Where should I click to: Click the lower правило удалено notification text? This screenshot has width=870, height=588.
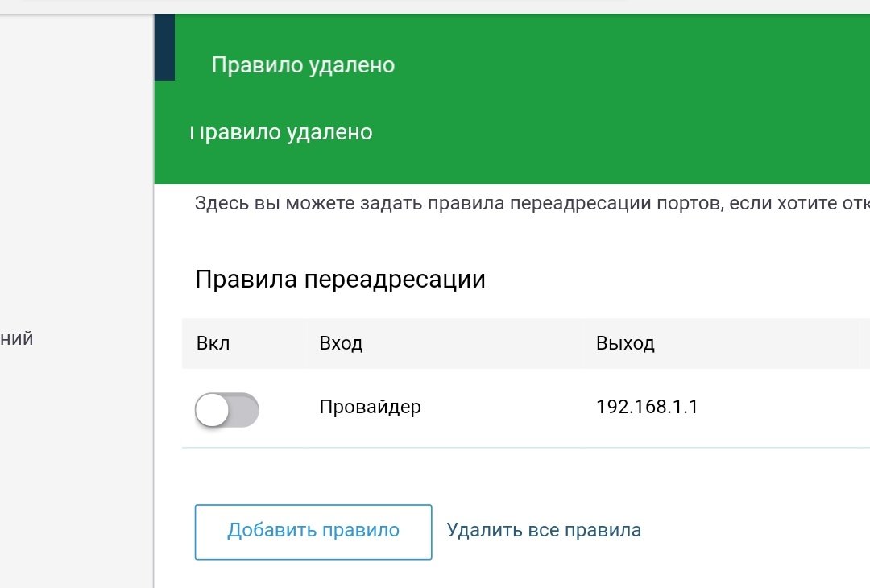pyautogui.click(x=281, y=133)
